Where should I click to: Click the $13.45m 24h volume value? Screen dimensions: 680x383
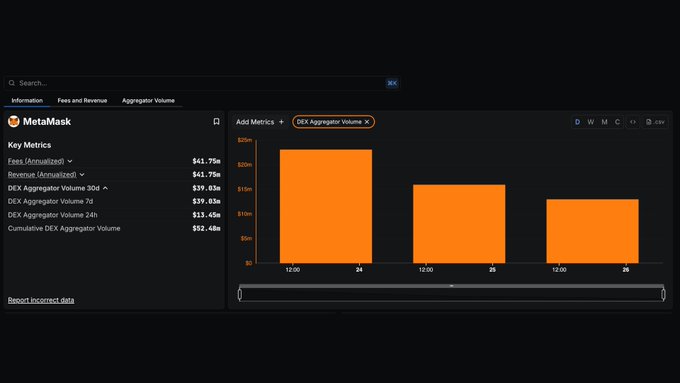(206, 215)
